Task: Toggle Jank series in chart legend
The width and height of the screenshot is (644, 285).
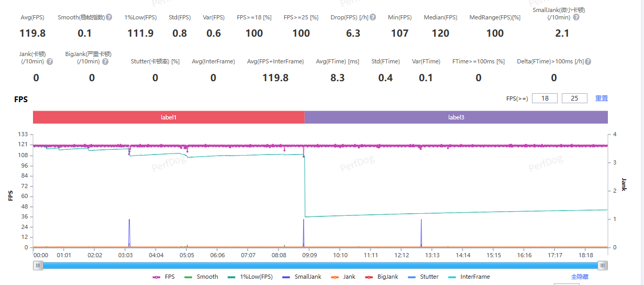Action: [343, 277]
